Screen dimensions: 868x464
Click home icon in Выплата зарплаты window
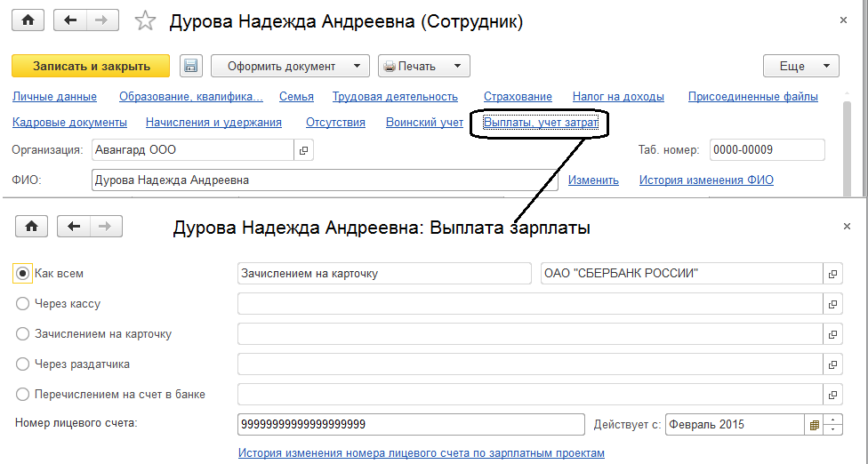[31, 226]
